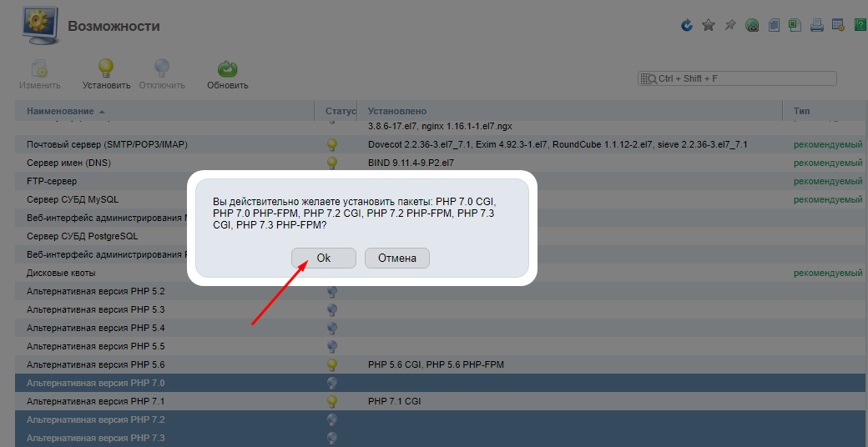Add page to favorites with star icon
The image size is (868, 447).
coord(708,25)
